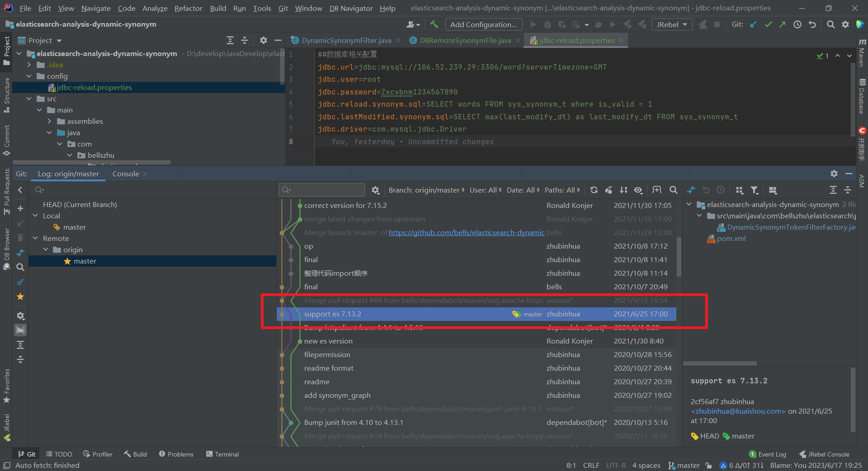Toggle the Database tool window on right
868x471 pixels.
[x=862, y=96]
